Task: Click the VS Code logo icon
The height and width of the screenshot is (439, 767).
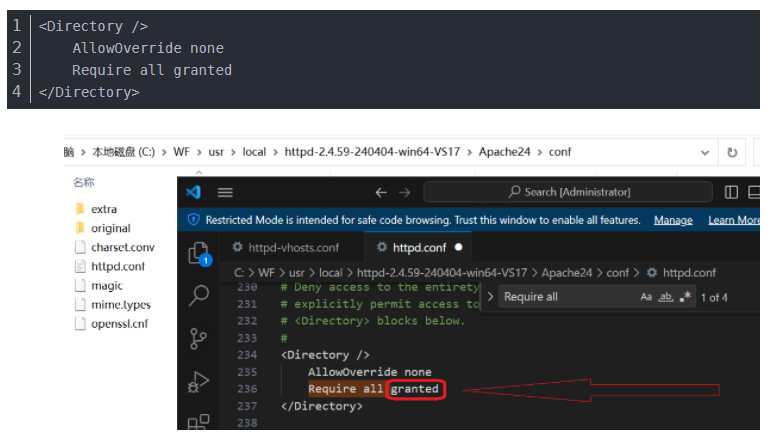Action: point(194,192)
